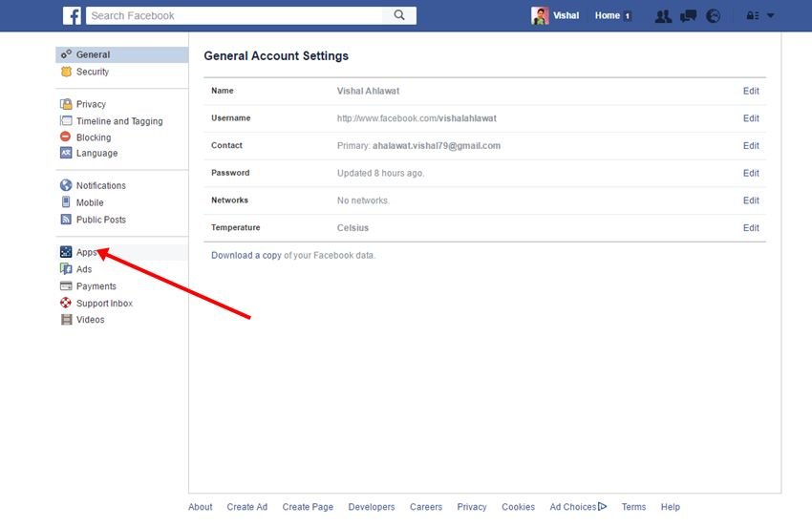Click the red Blocking icon
Screen dimensions: 812x527
(x=65, y=137)
